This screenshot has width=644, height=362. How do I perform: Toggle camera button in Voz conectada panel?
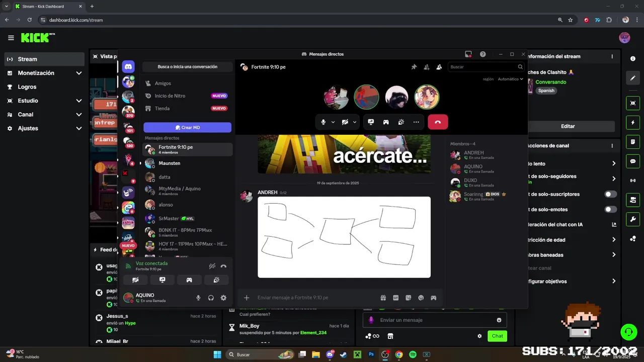(x=135, y=280)
